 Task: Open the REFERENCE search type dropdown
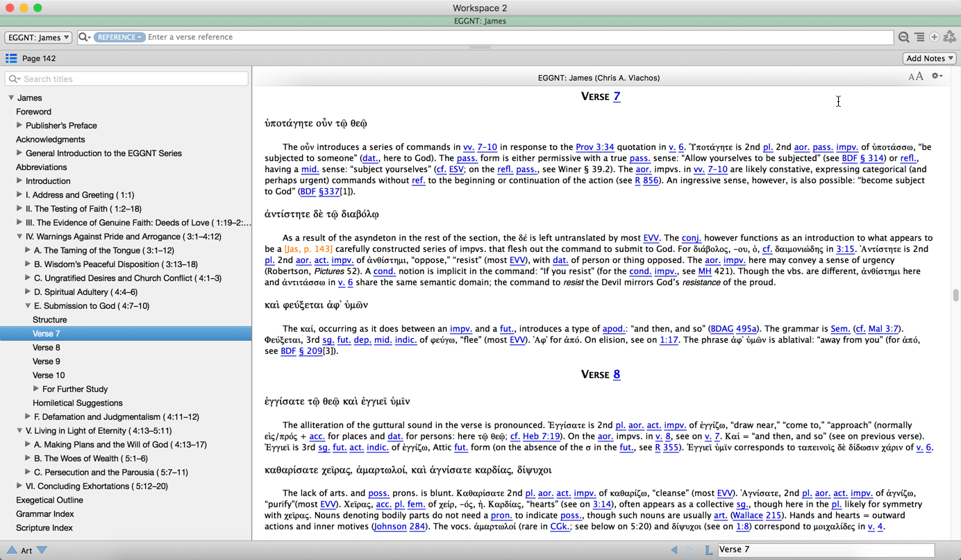tap(119, 37)
